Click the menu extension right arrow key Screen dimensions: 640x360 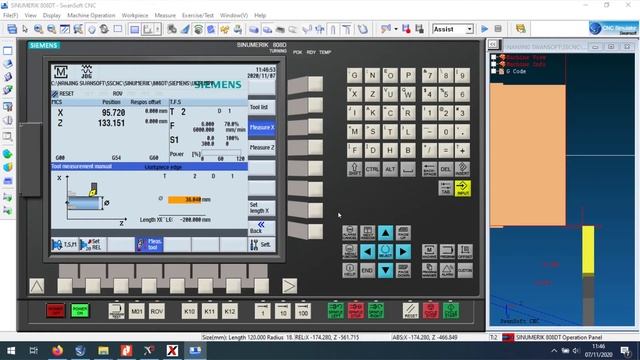click(289, 286)
